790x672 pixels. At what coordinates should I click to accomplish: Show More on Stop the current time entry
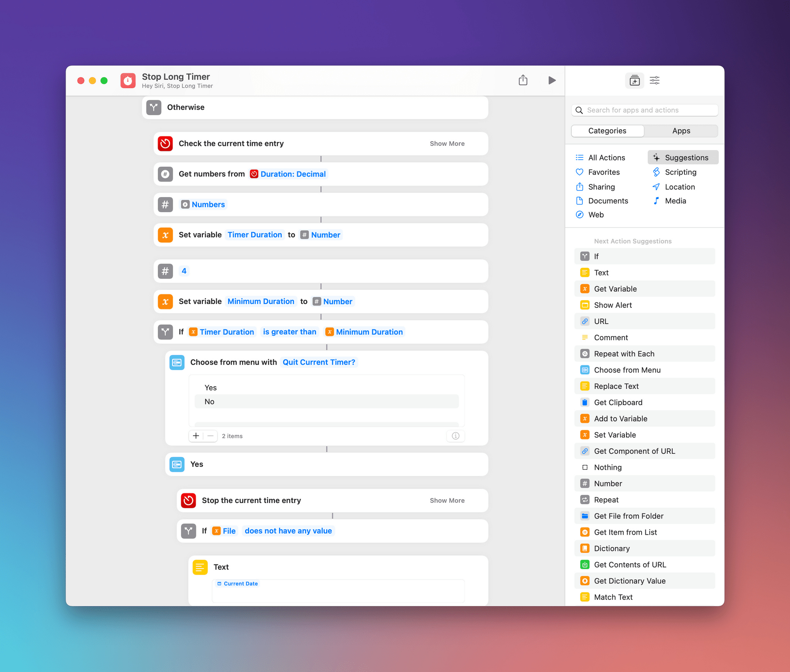447,500
